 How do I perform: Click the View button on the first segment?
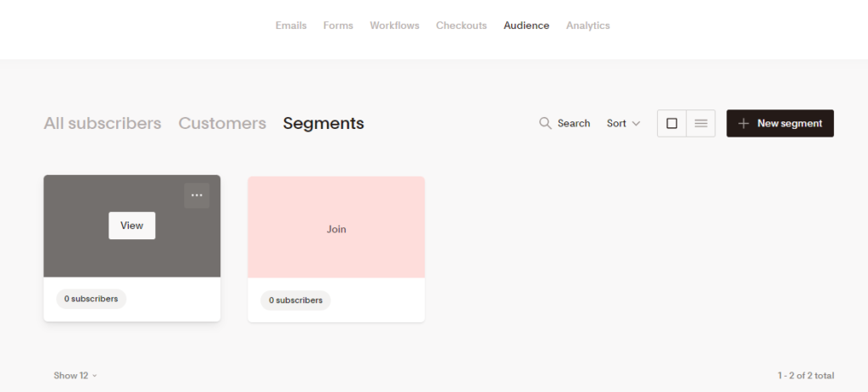pyautogui.click(x=131, y=226)
